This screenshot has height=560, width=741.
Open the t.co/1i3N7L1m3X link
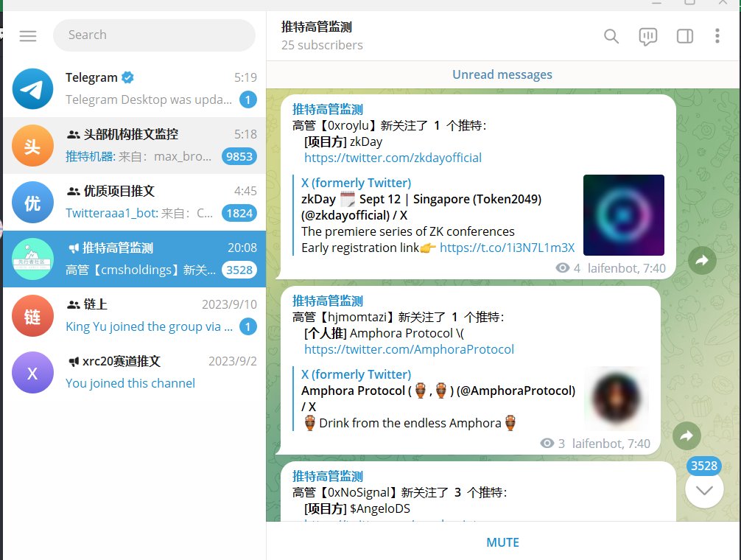(x=507, y=248)
